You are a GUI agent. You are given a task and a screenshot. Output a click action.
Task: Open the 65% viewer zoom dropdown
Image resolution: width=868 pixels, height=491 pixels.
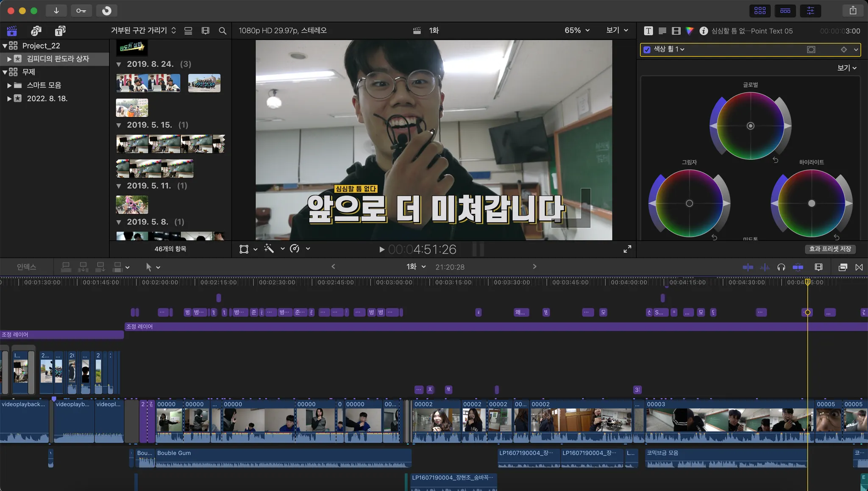pyautogui.click(x=577, y=30)
